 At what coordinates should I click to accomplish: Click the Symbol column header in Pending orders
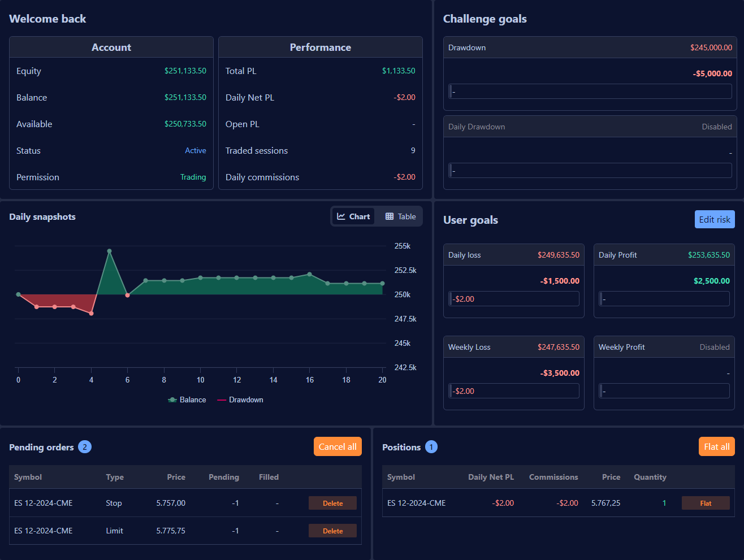point(28,477)
